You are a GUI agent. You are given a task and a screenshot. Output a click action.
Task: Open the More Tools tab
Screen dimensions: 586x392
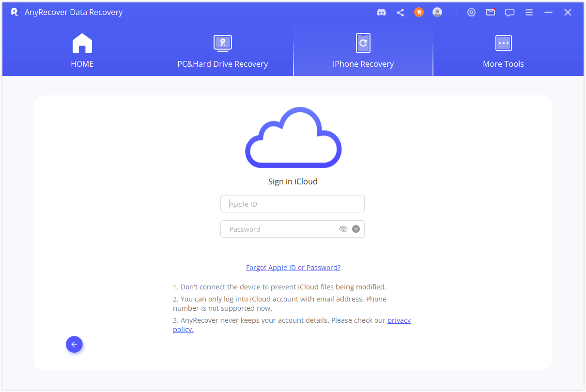click(503, 51)
